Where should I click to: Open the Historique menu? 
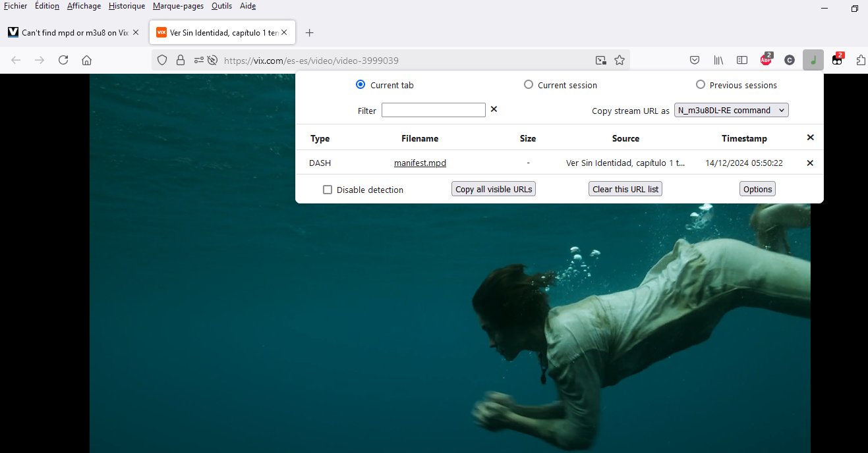pos(127,6)
